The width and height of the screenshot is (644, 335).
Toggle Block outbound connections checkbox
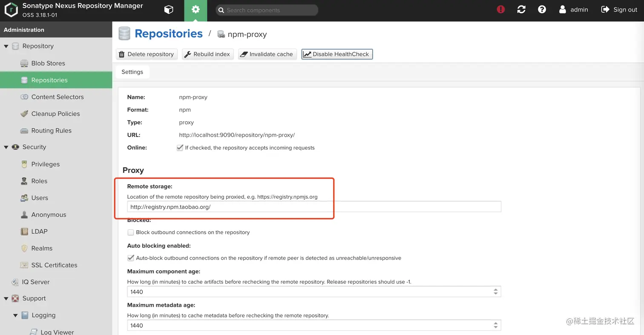[x=131, y=232]
